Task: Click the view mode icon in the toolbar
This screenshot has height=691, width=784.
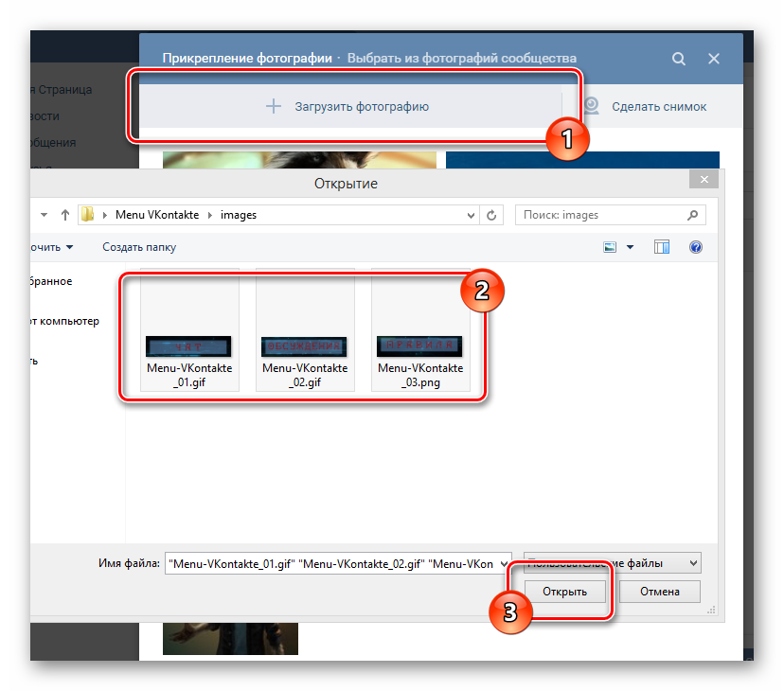Action: [610, 247]
